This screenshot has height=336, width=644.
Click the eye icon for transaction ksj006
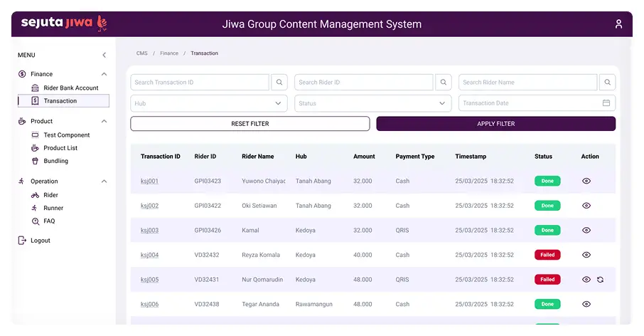[x=586, y=304]
